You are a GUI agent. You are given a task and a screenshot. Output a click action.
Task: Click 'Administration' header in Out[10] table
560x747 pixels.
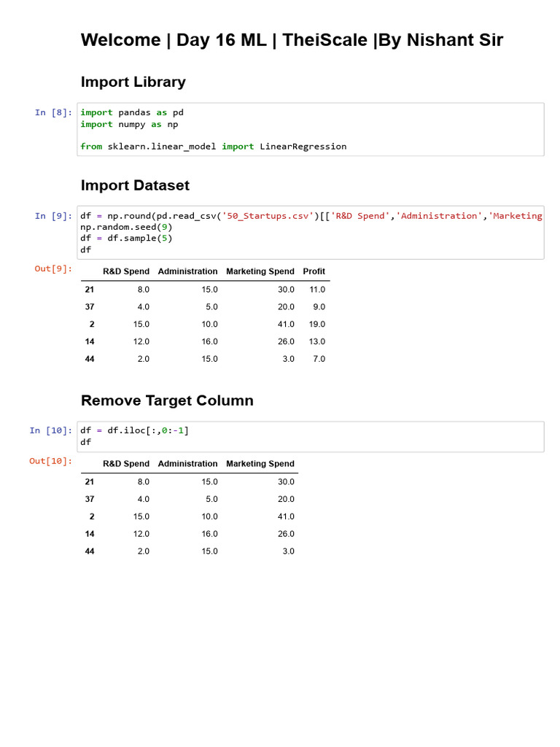(187, 464)
